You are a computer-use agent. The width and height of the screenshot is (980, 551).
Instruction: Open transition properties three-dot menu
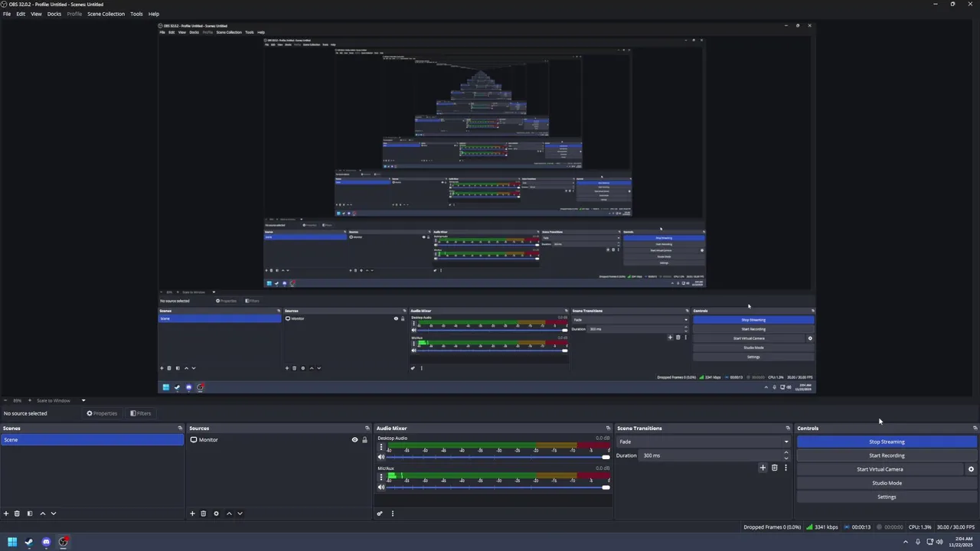(x=786, y=468)
